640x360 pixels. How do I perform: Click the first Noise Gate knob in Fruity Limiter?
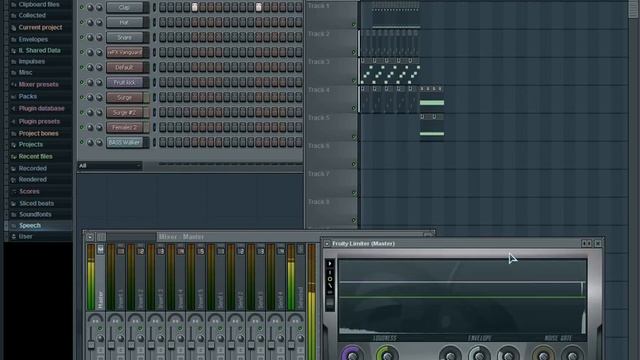coord(543,354)
